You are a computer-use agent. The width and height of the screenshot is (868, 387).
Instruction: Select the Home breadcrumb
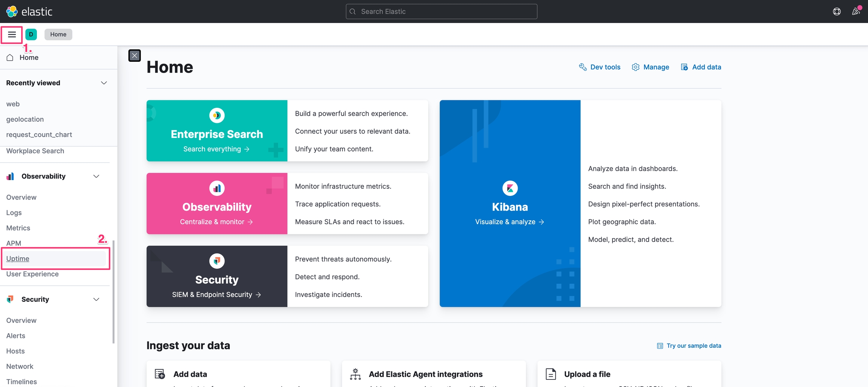click(x=58, y=34)
